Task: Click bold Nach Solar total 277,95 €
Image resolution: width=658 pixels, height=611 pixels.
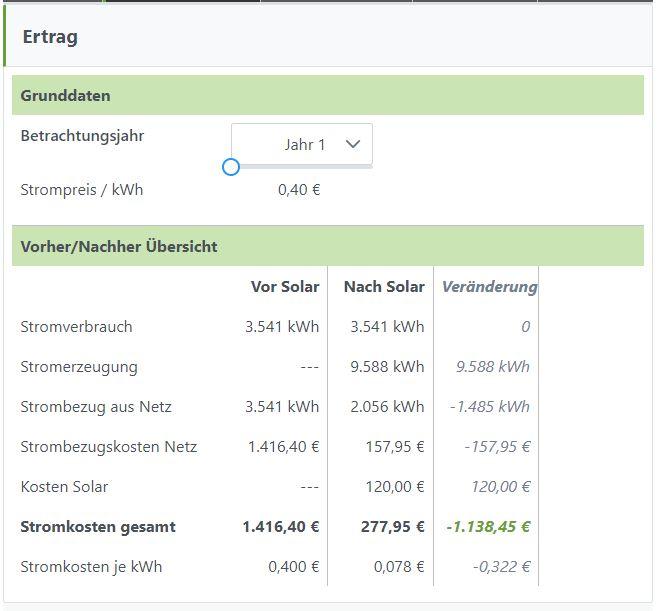Action: (393, 527)
